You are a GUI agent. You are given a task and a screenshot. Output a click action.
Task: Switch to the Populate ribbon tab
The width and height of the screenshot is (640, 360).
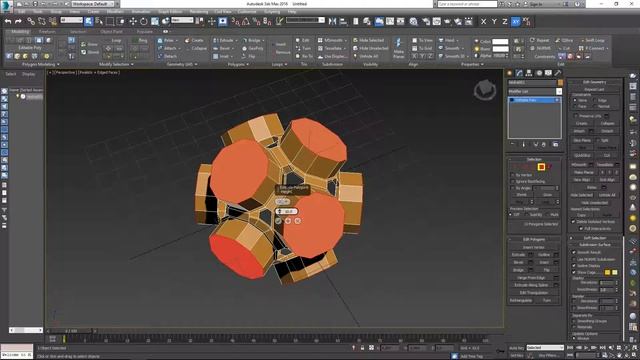point(144,31)
